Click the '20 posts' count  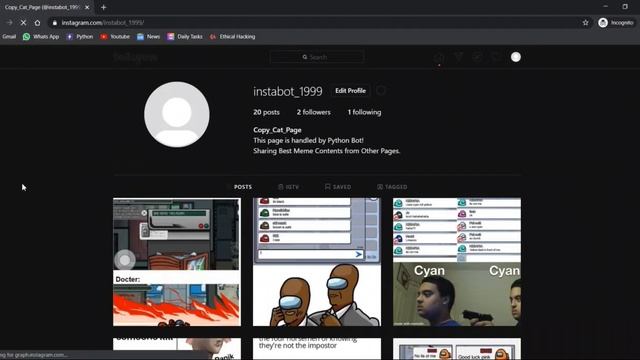tap(267, 112)
